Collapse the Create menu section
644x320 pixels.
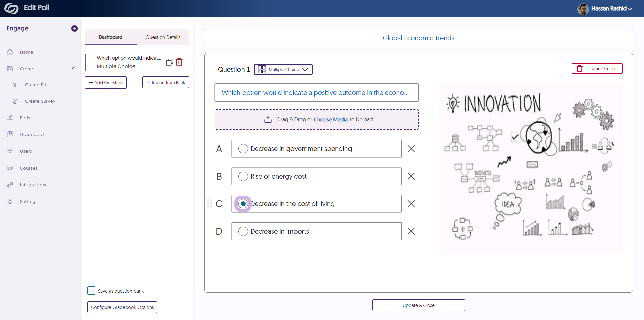coord(74,69)
